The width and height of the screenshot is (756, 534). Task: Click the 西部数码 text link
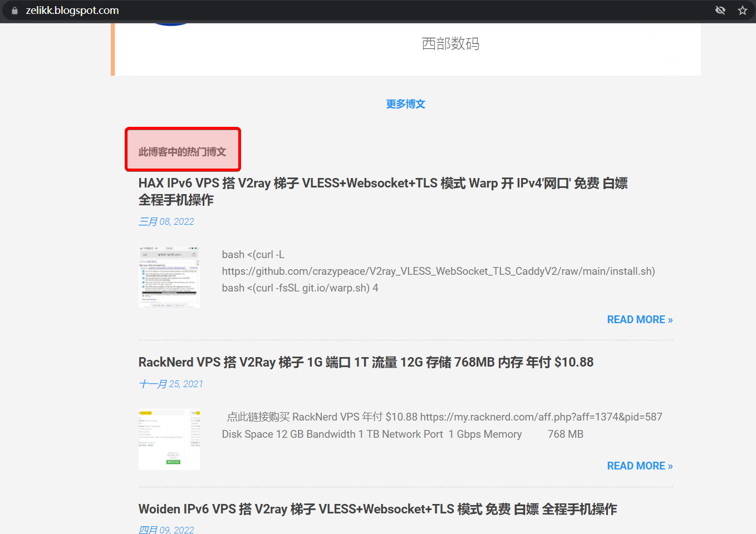pos(450,43)
